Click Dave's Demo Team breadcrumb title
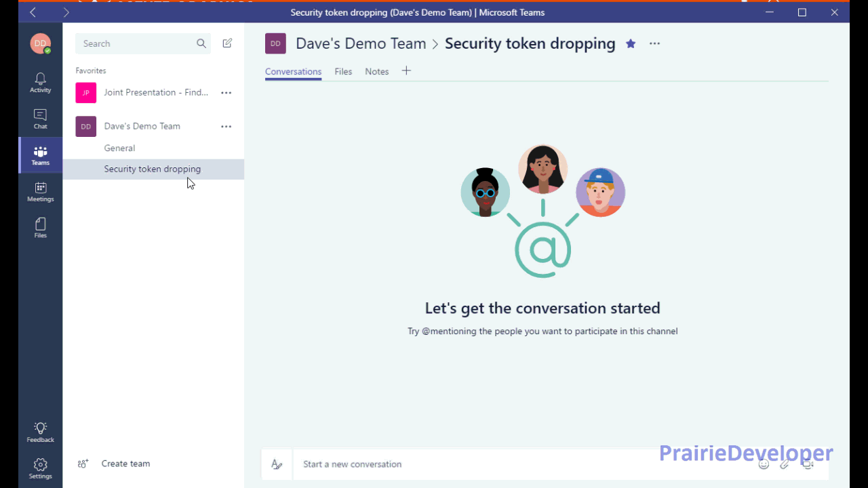The width and height of the screenshot is (868, 488). pyautogui.click(x=361, y=43)
